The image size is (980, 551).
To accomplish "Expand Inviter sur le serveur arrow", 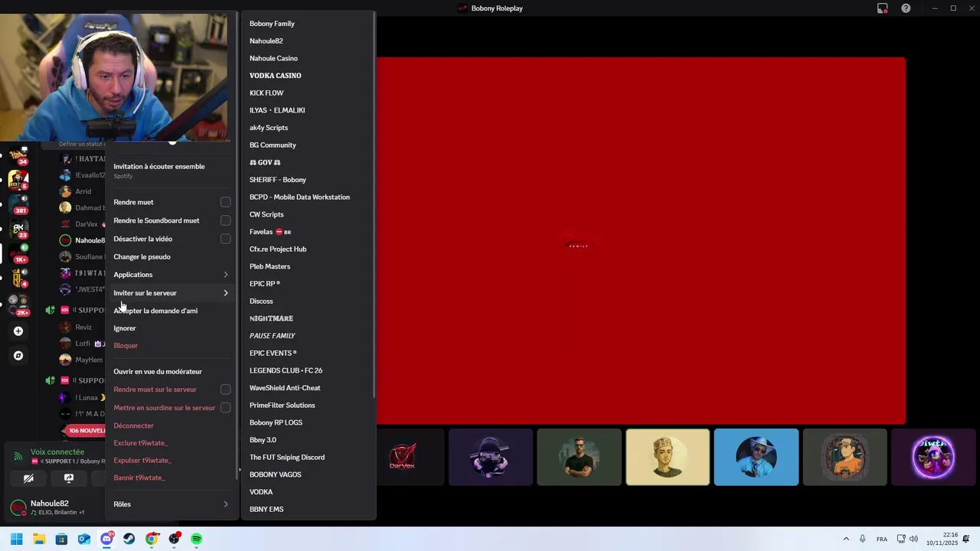I will 225,293.
